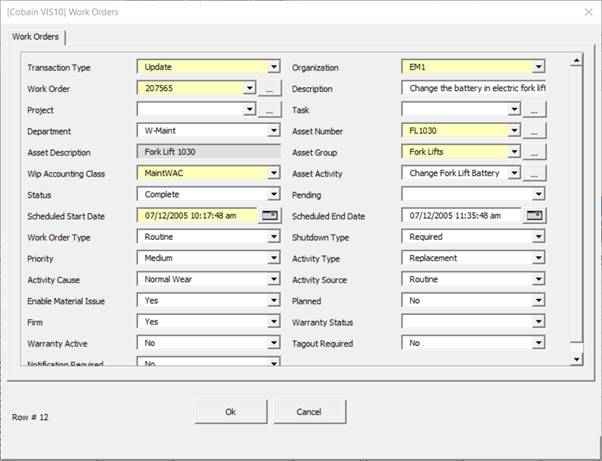Image resolution: width=602 pixels, height=461 pixels.
Task: Click the Project lookup ellipsis button
Action: tap(270, 110)
